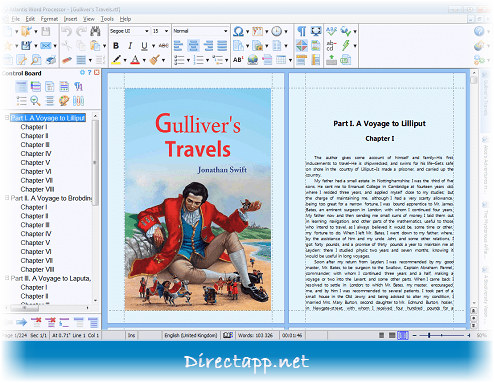Click the Gulliver's Travels cover image

(198, 199)
